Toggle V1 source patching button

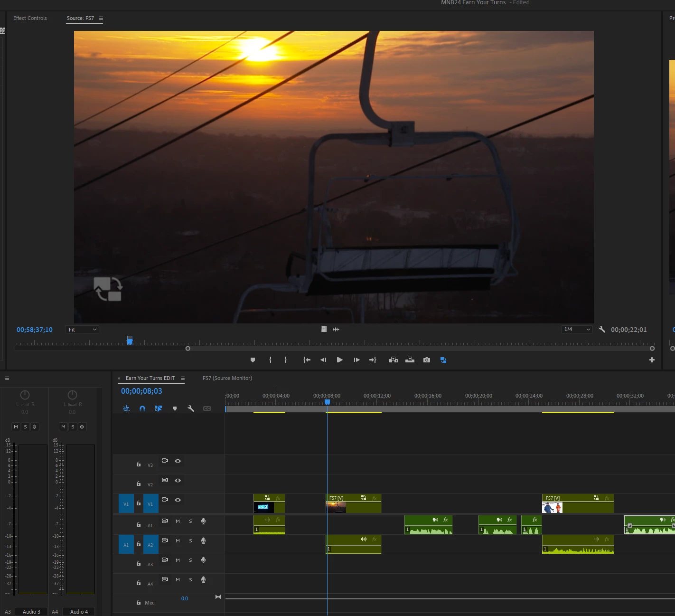point(126,504)
